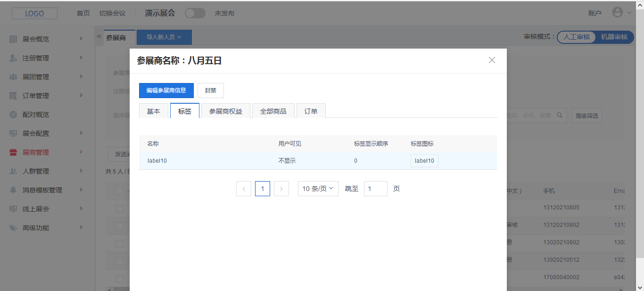Click the 配对概览 sidebar icon

coord(13,115)
